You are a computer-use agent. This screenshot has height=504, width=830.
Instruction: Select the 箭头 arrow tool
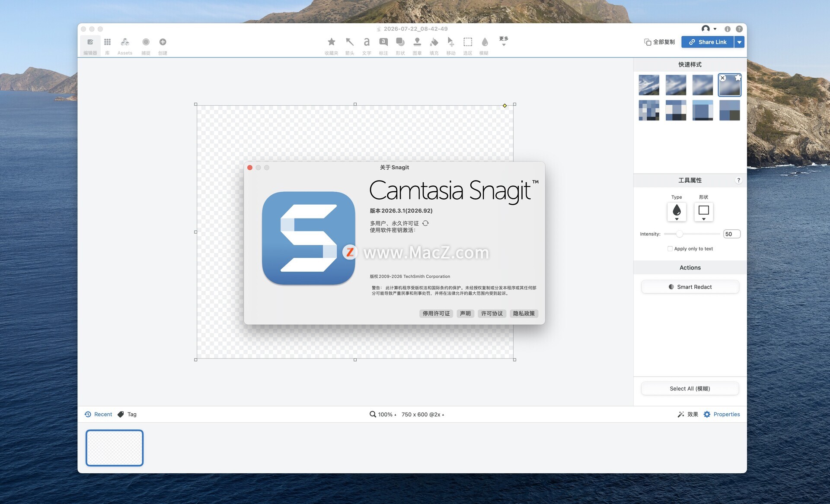point(350,46)
